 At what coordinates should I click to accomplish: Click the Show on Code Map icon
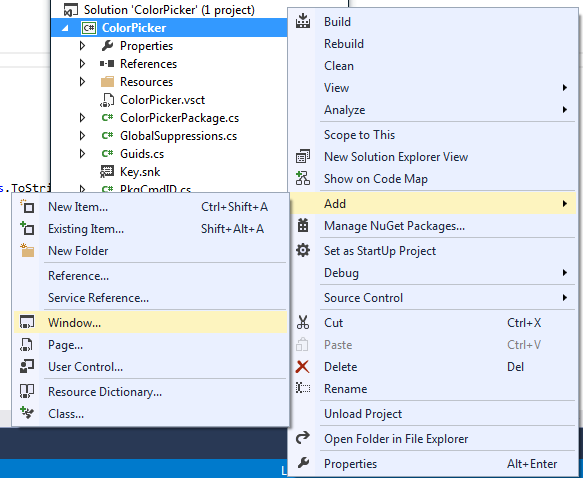(x=303, y=178)
